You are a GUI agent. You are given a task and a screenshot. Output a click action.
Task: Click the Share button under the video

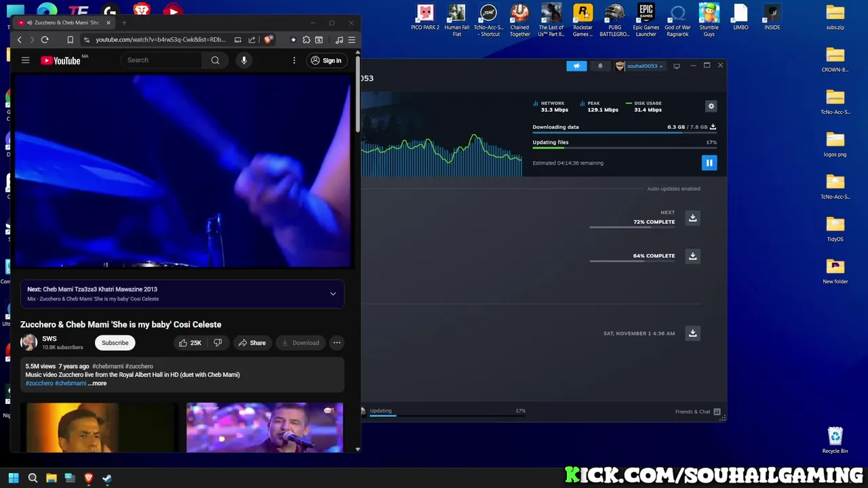252,343
